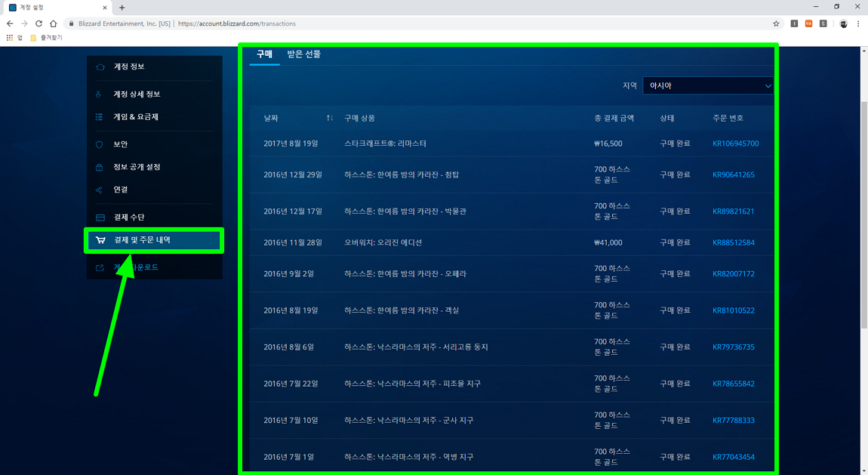This screenshot has width=868, height=475.
Task: Click the lock icon beside 정보 공개 설정
Action: (99, 167)
